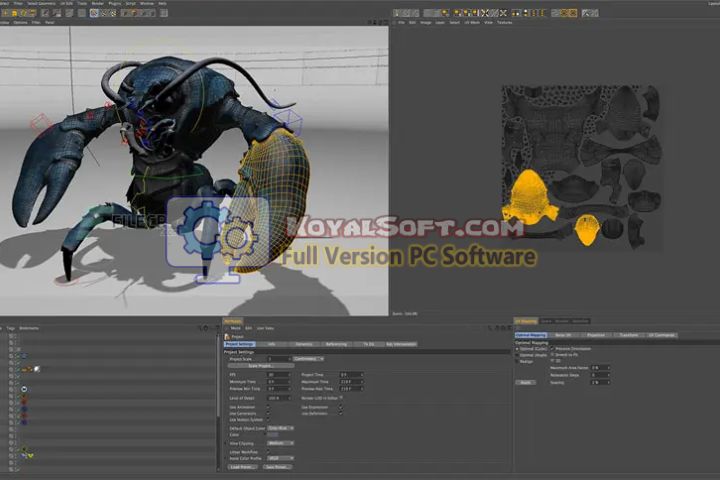
Task: Open User Data menu in Attributes panel
Action: 265,328
